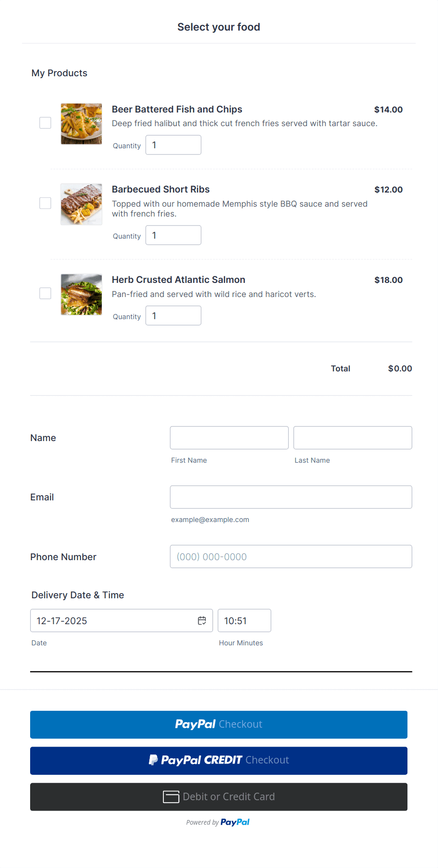Click the PayPal logo in the Credit checkout button
Screen dimensions: 438x868
pos(154,760)
